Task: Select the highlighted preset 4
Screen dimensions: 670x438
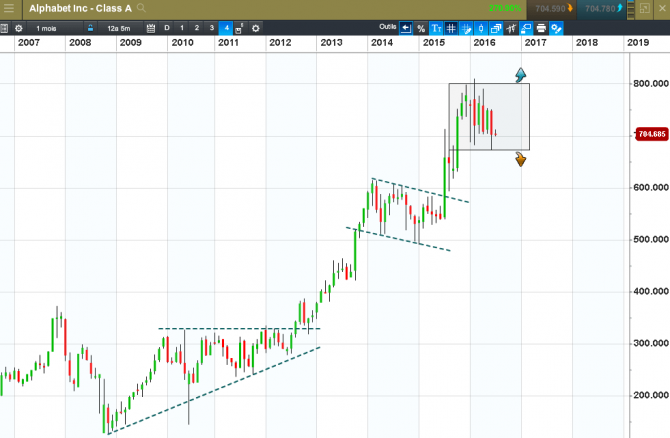Action: [226, 28]
